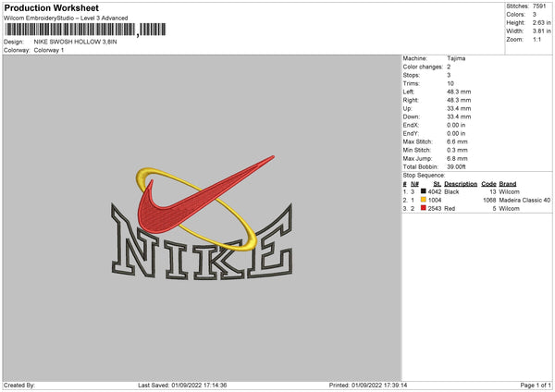Image resolution: width=555 pixels, height=392 pixels.
Task: Click the 'Production Worksheet' title
Action: coord(51,7)
